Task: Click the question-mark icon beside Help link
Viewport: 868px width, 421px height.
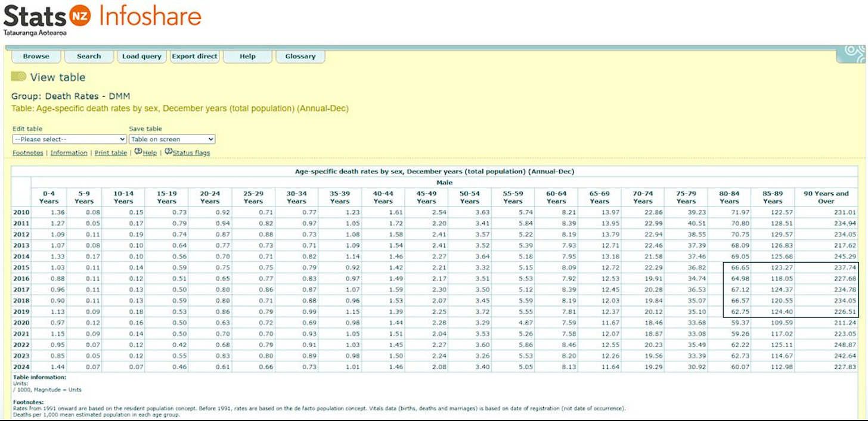Action: [138, 152]
